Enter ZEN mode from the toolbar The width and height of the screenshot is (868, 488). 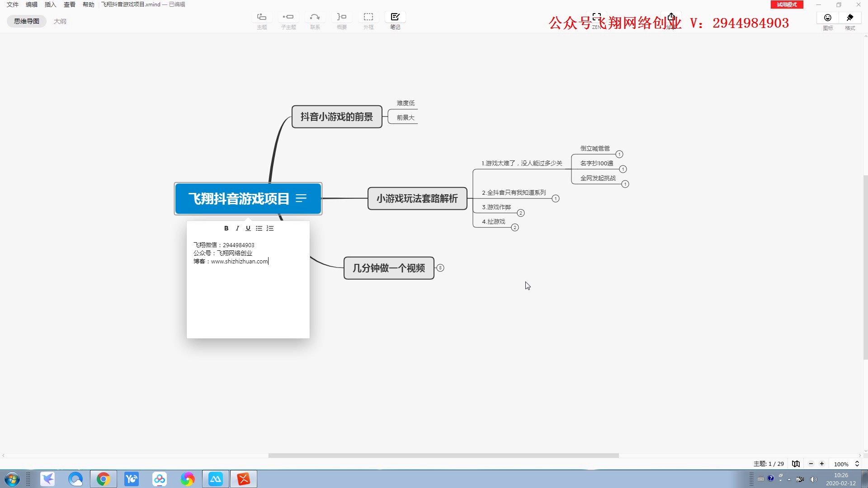[597, 17]
